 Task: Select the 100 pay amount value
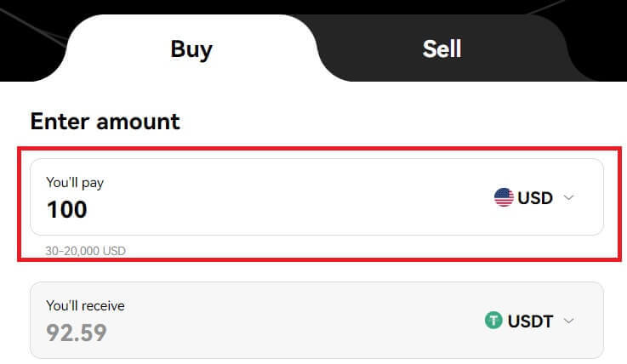(67, 208)
